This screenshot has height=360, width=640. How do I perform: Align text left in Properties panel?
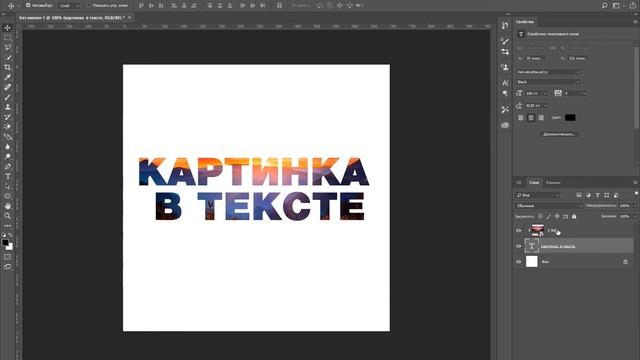coord(521,118)
